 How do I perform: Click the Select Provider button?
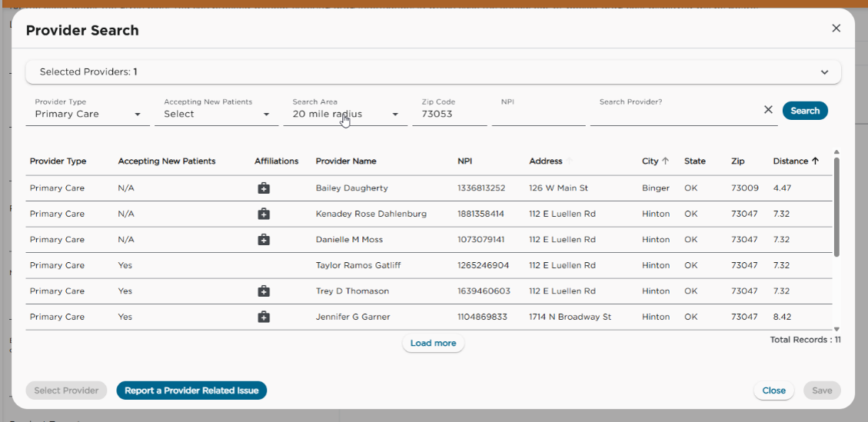point(66,390)
